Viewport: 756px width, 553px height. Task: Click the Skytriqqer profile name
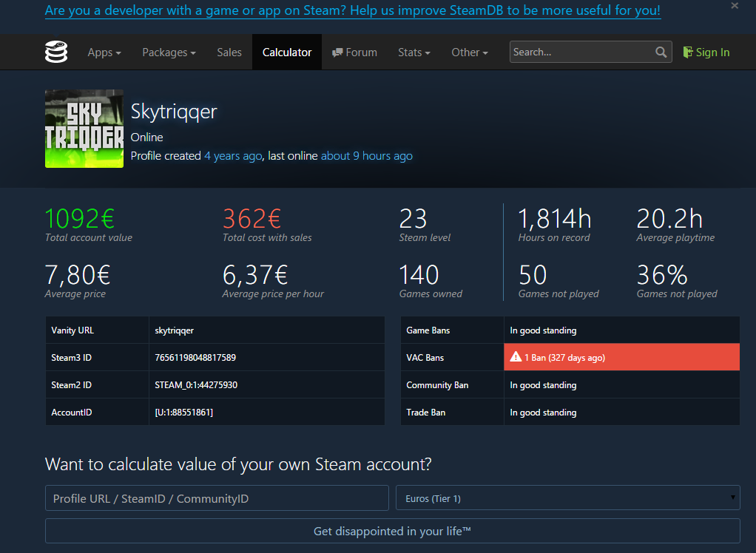coord(174,112)
